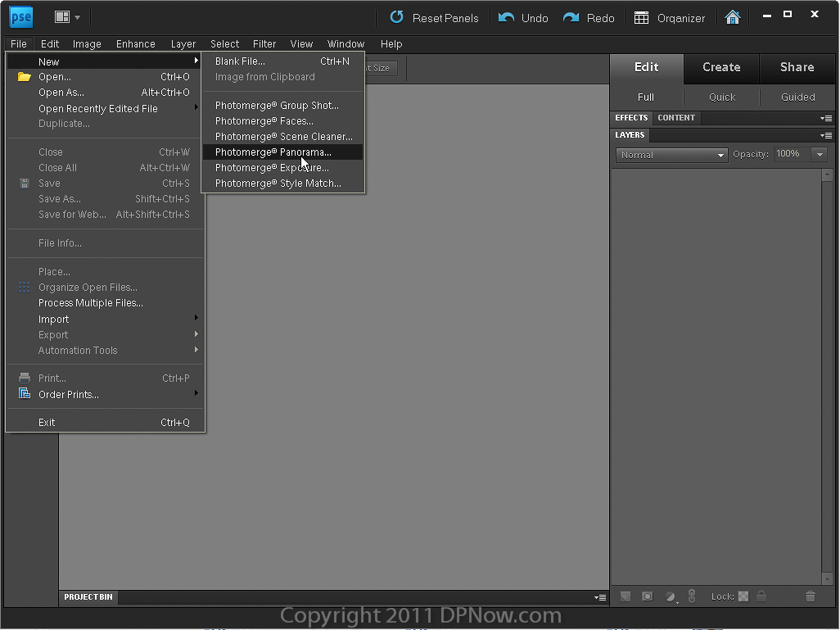Select Process Multiple Files menu entry
840x630 pixels.
(91, 303)
